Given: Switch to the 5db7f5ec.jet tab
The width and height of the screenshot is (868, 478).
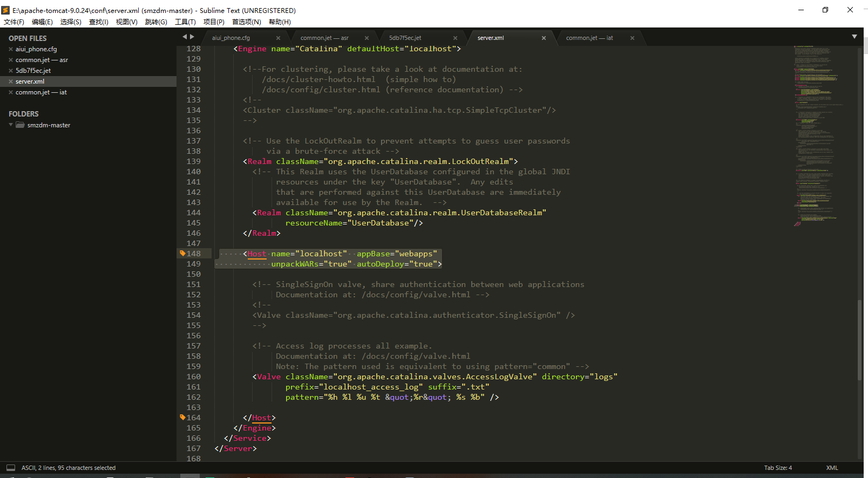Looking at the screenshot, I should [405, 38].
